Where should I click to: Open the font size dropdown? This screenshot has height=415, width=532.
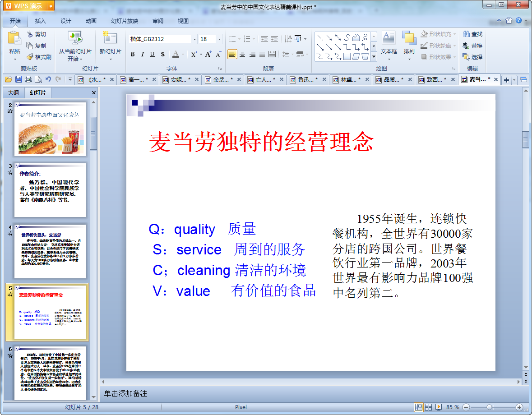click(x=219, y=39)
